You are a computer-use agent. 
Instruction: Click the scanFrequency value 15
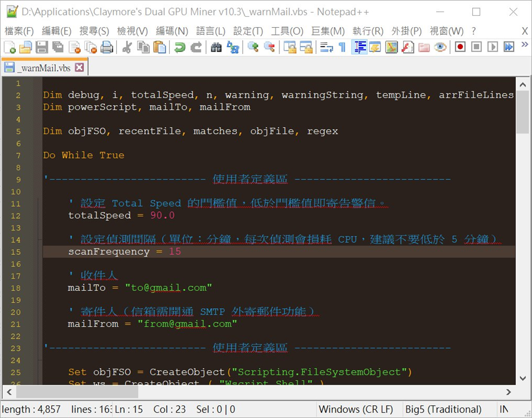[175, 251]
